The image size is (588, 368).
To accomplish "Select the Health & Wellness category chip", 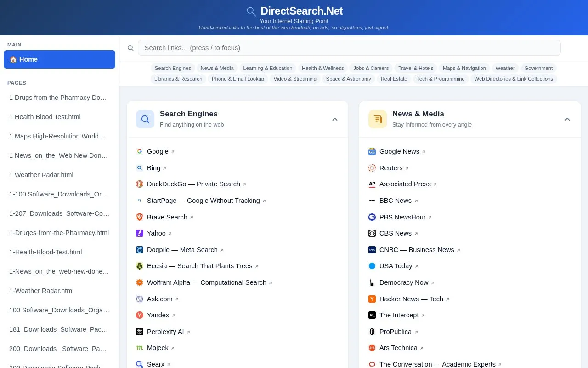I will (323, 68).
